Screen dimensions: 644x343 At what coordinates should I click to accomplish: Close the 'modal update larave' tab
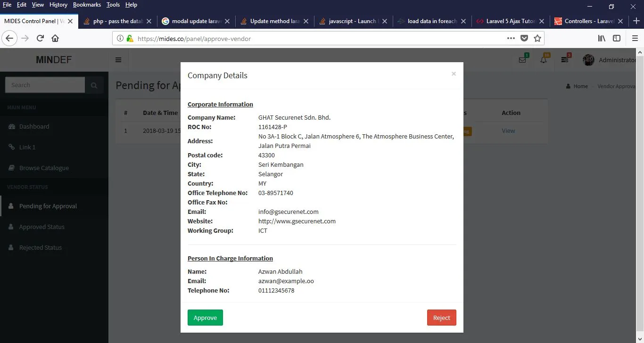(x=227, y=21)
